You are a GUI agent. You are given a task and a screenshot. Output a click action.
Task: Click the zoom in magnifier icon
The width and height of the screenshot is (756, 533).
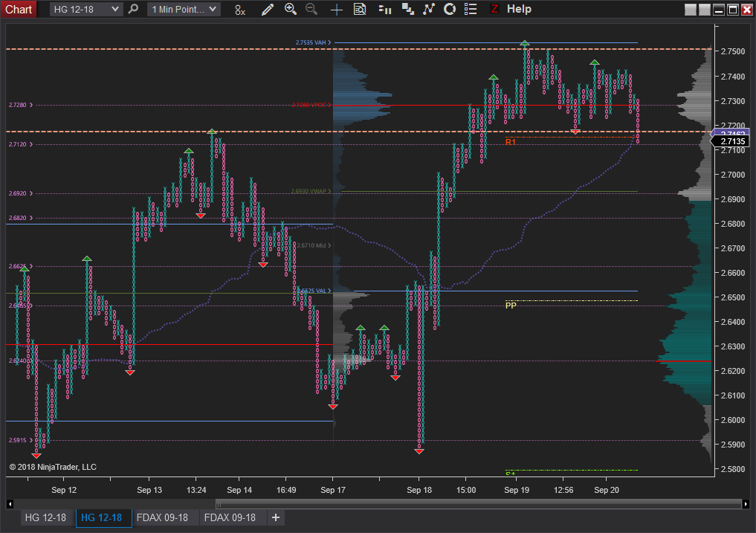pyautogui.click(x=290, y=9)
